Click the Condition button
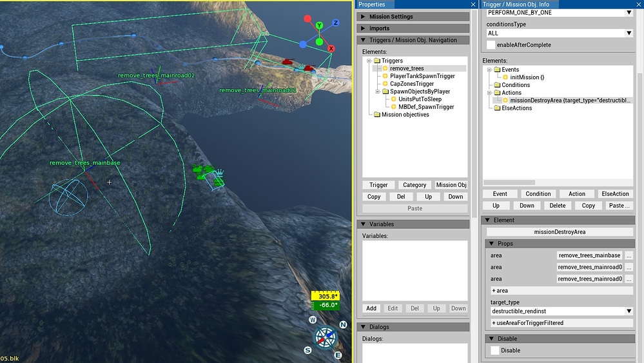Screen dimensions: 644x363 pyautogui.click(x=538, y=193)
